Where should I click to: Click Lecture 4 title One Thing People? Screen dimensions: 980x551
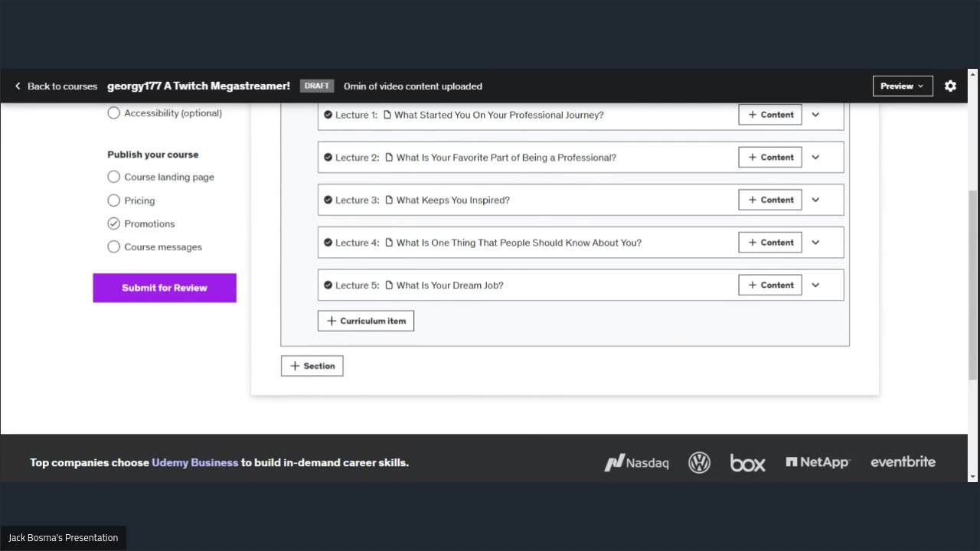tap(519, 243)
